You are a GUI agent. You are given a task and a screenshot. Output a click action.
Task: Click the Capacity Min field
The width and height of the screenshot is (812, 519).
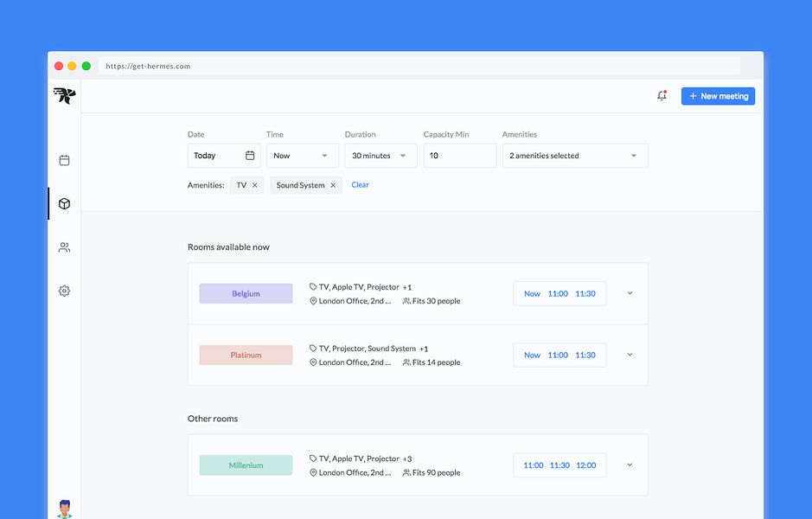(x=460, y=156)
